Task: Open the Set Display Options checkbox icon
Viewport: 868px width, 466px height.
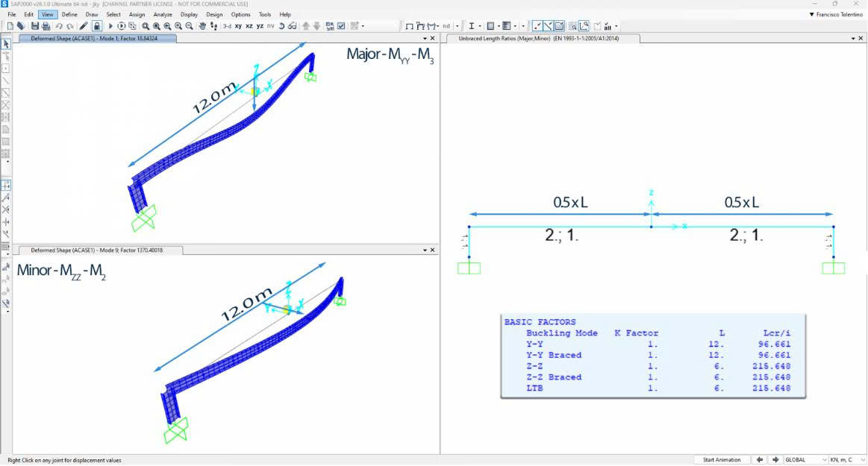Action: point(341,26)
